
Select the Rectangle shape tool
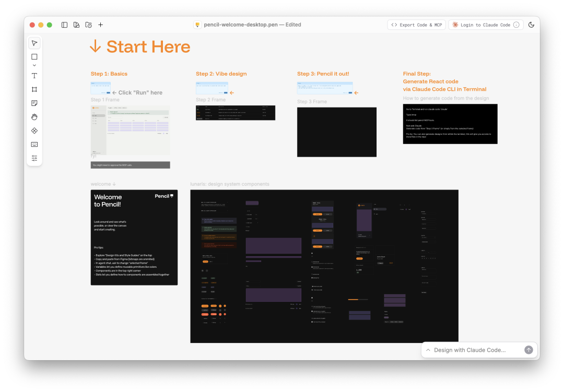tap(34, 57)
